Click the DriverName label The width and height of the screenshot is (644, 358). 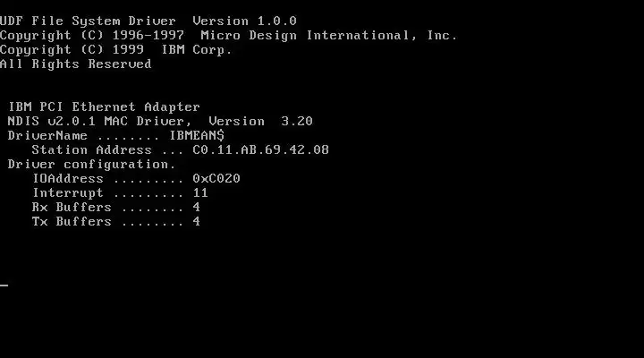[47, 136]
